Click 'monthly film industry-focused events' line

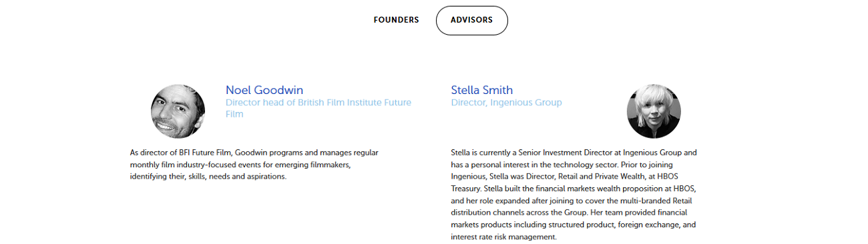pos(194,165)
